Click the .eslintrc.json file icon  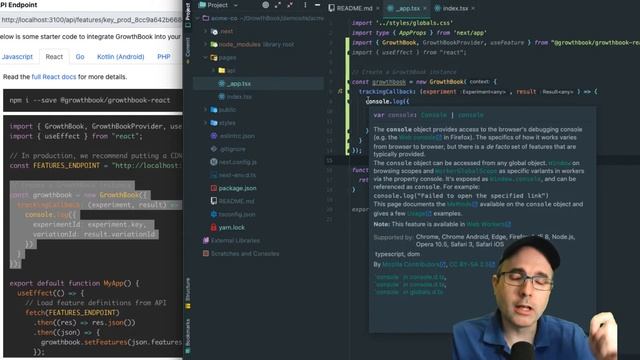point(213,136)
